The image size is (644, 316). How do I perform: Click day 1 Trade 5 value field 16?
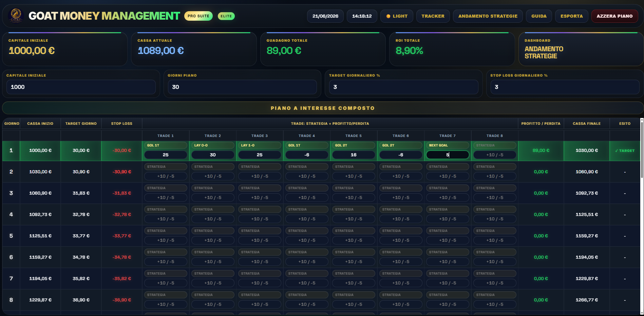pos(354,155)
